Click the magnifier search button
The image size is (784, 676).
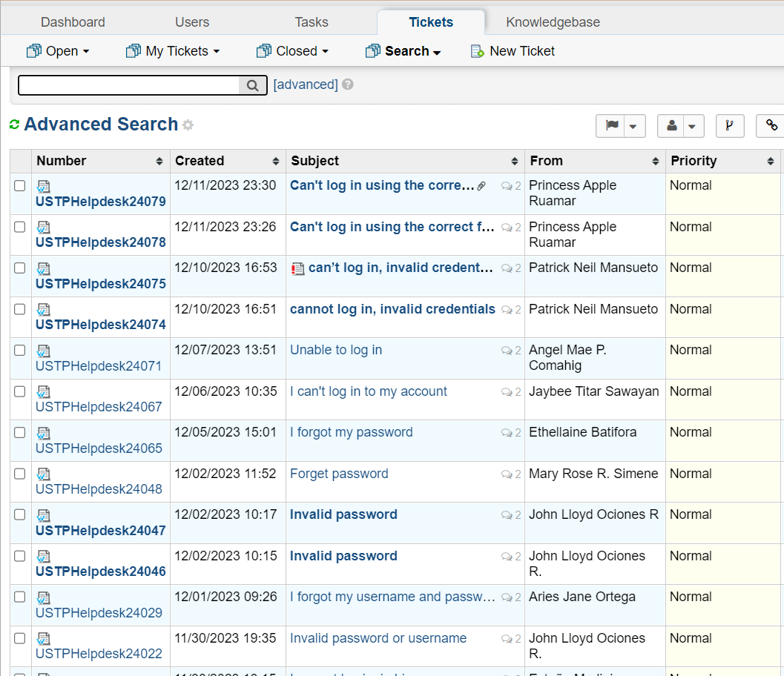[253, 85]
